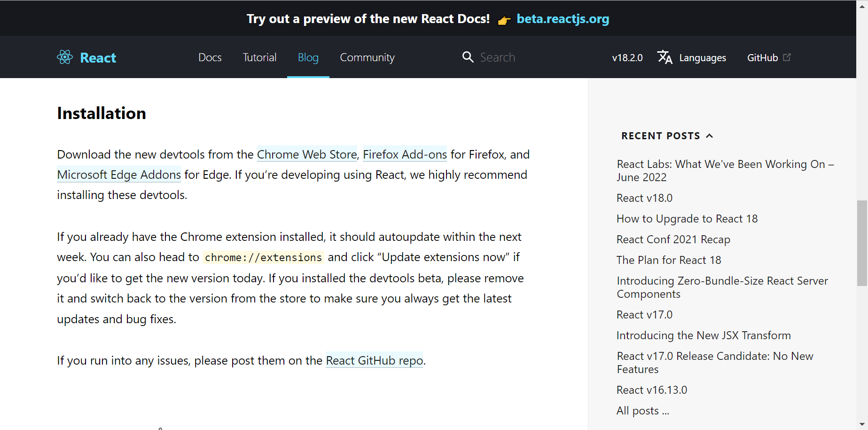Click the page vertical scrollbar thumb

pyautogui.click(x=862, y=243)
